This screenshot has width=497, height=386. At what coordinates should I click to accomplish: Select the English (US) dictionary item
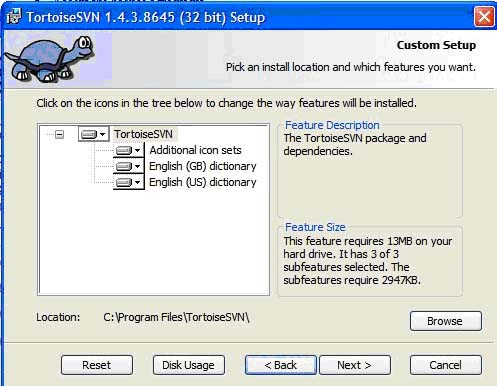coord(203,182)
